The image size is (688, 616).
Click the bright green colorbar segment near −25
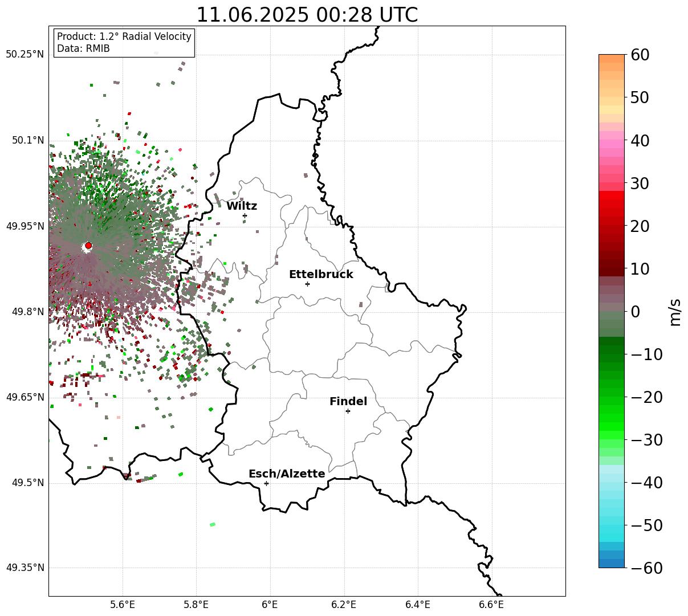pos(612,418)
